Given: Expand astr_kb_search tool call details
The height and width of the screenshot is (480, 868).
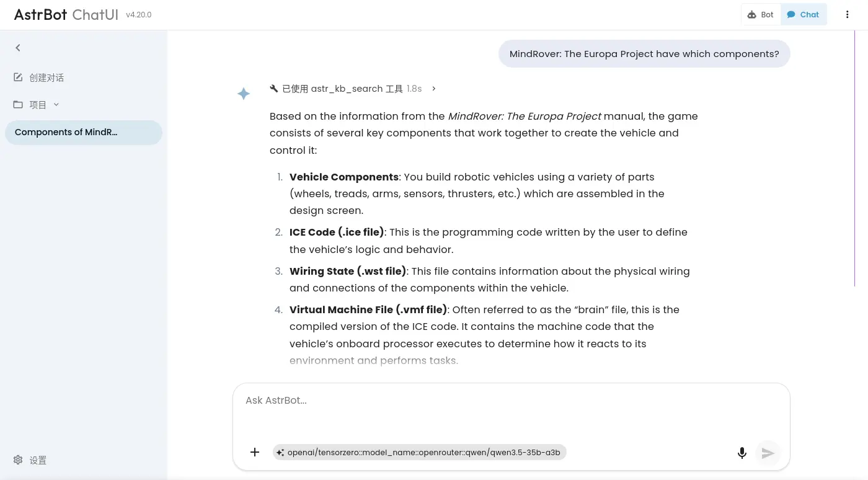Looking at the screenshot, I should click(x=433, y=89).
